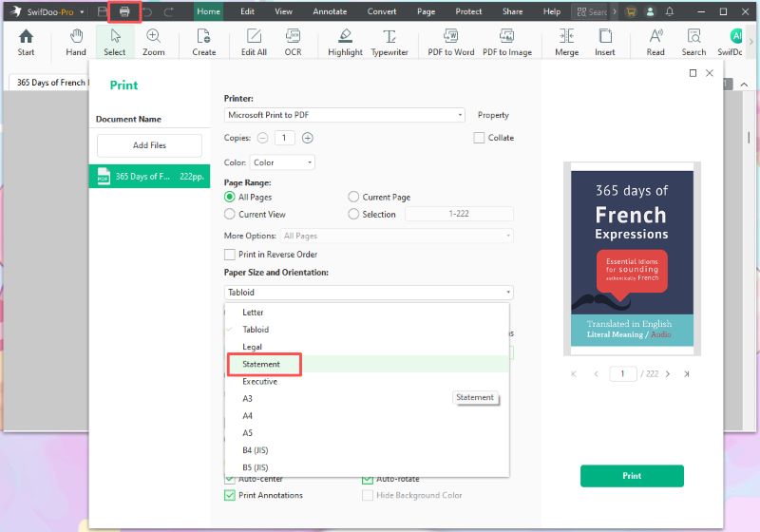
Task: Click the printer icon in title bar
Action: tap(124, 12)
